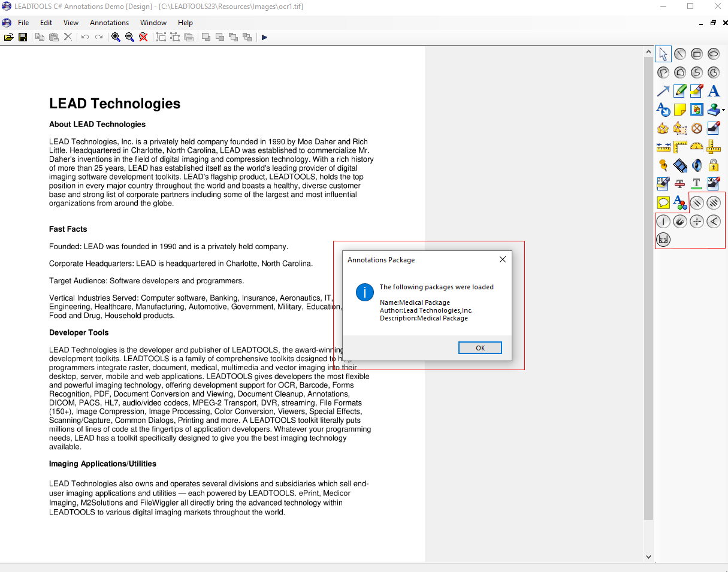
Task: Pick the red Text Strikeout tool
Action: point(680,184)
